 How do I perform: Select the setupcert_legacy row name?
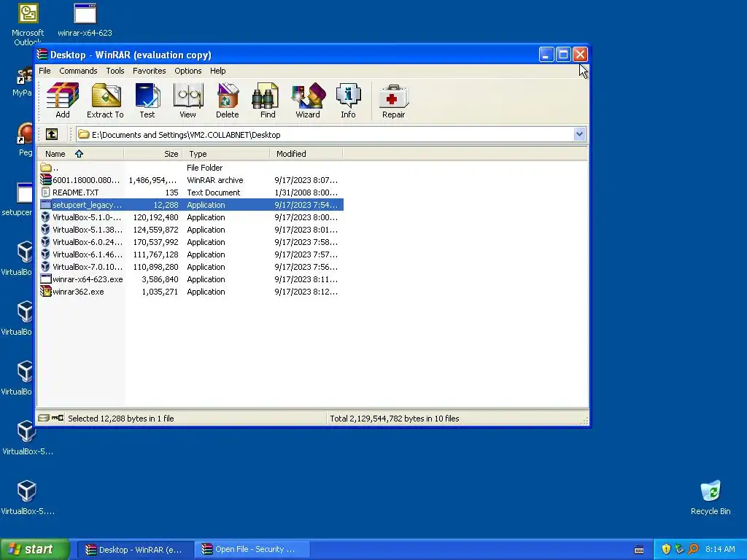[x=88, y=205]
